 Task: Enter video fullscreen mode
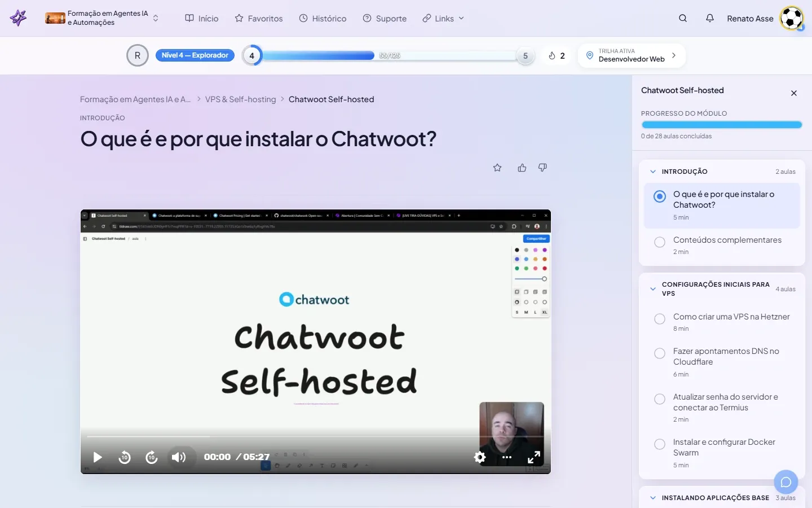coord(534,457)
